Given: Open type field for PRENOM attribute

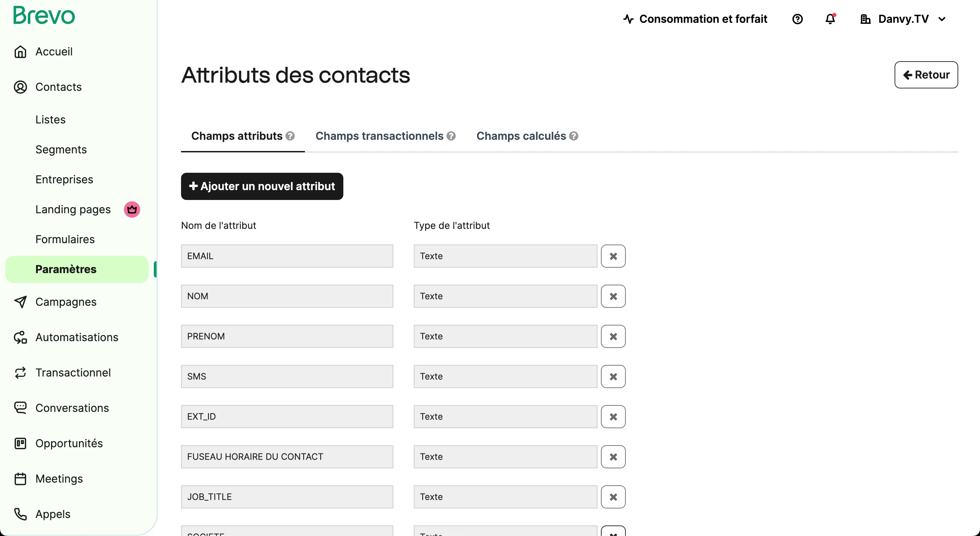Looking at the screenshot, I should pos(505,336).
